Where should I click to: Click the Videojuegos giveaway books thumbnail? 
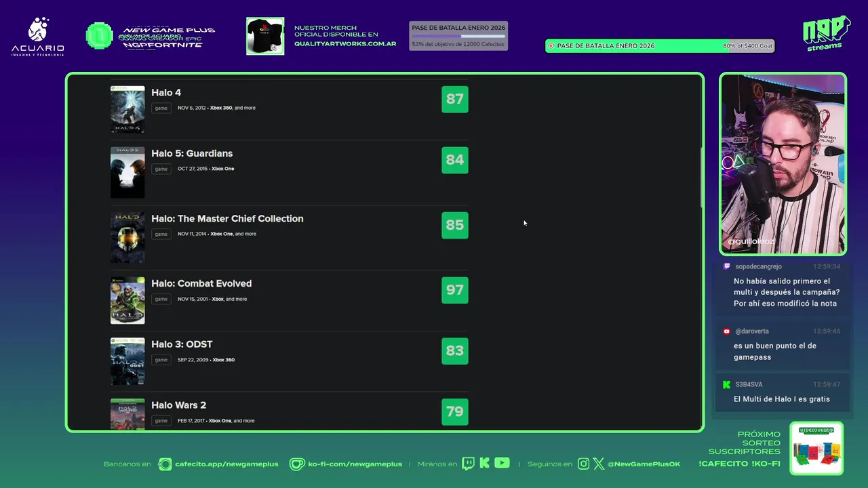(816, 448)
